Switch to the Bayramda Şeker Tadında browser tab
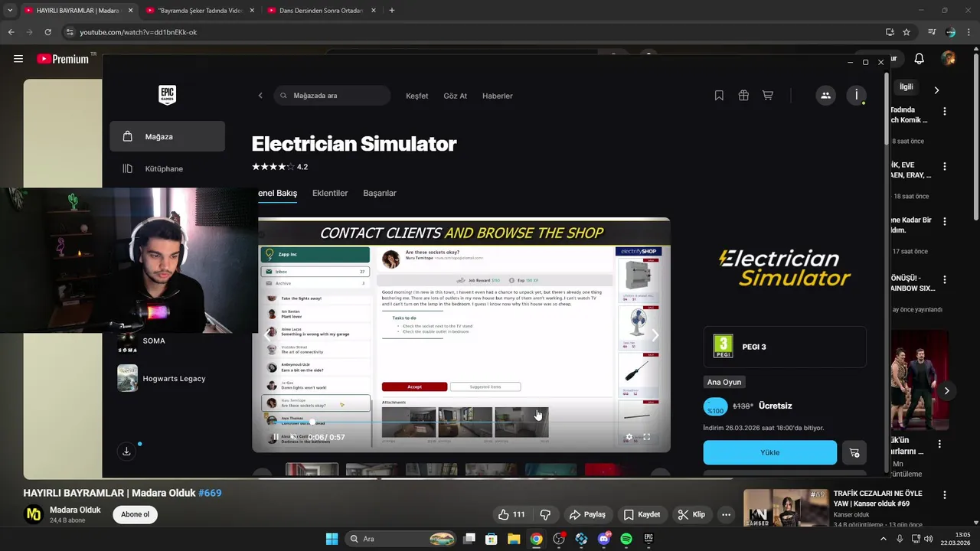The width and height of the screenshot is (980, 551). [x=201, y=11]
